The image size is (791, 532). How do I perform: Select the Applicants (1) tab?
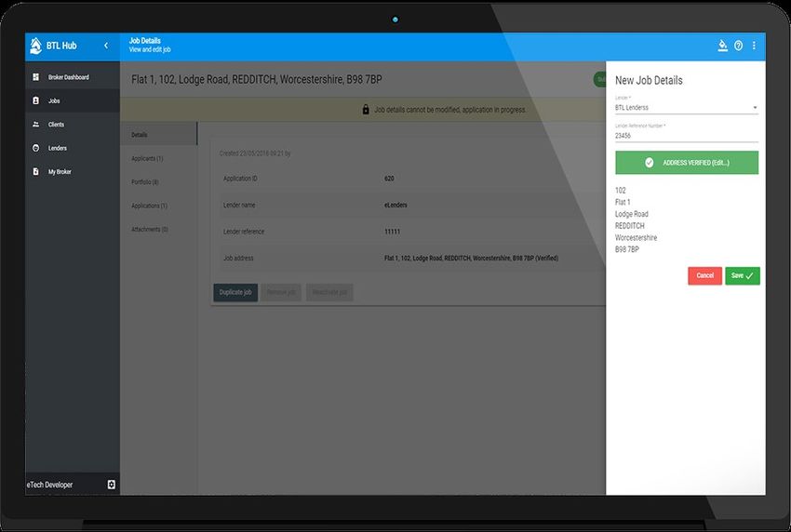pos(159,158)
